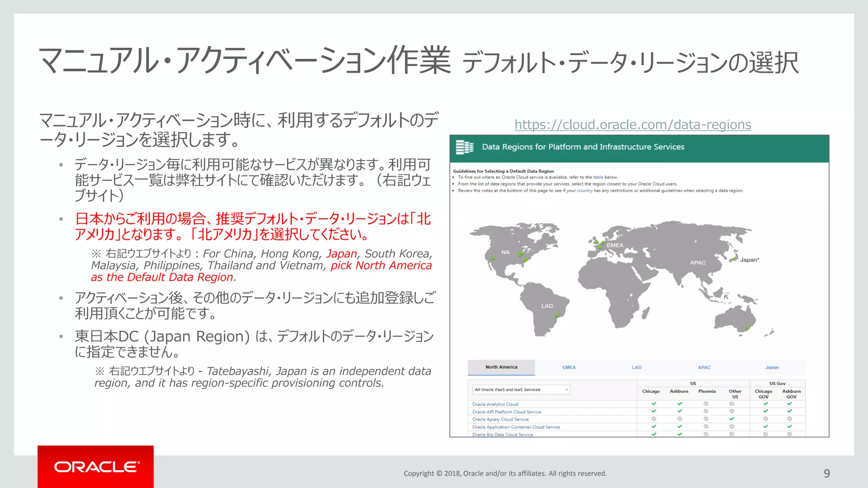Click the Copyright 2018 Oracle footer text

[x=505, y=474]
